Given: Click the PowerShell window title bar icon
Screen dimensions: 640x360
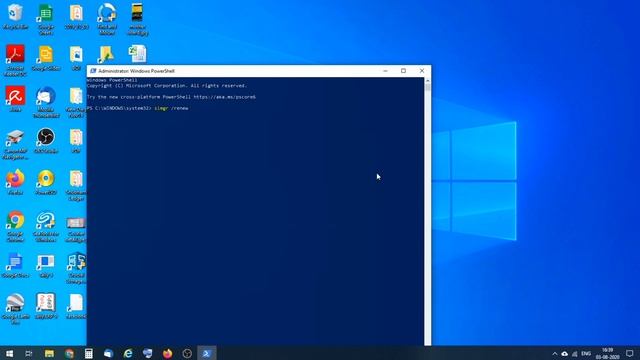Looking at the screenshot, I should (x=93, y=71).
